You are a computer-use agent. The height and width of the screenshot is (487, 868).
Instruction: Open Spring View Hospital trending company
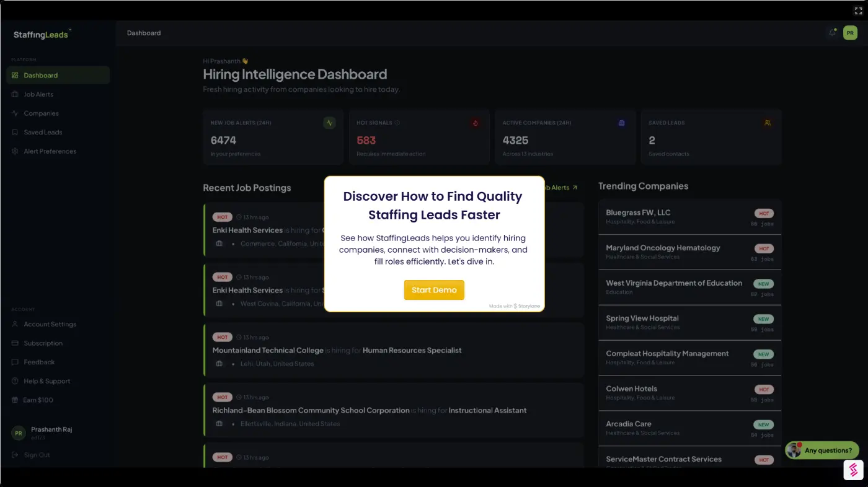click(x=689, y=323)
